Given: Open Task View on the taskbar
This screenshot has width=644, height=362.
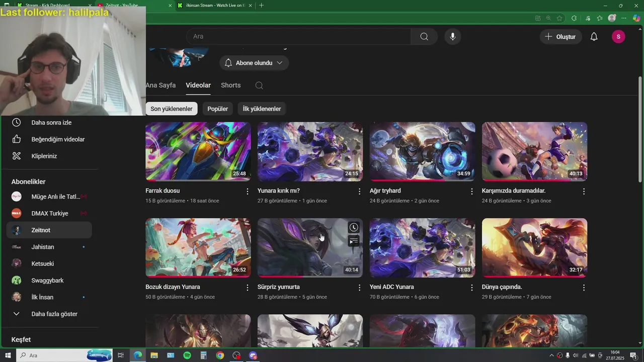Looking at the screenshot, I should (121, 355).
